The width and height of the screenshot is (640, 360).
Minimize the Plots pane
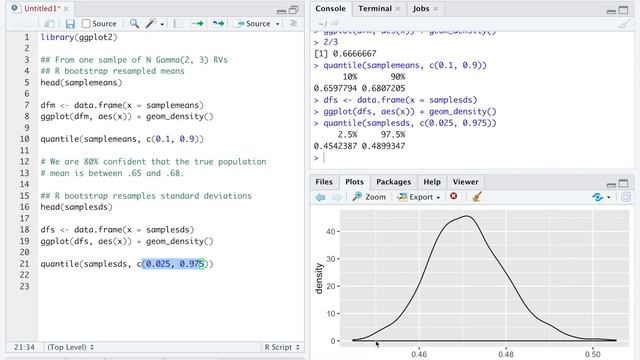coord(611,184)
